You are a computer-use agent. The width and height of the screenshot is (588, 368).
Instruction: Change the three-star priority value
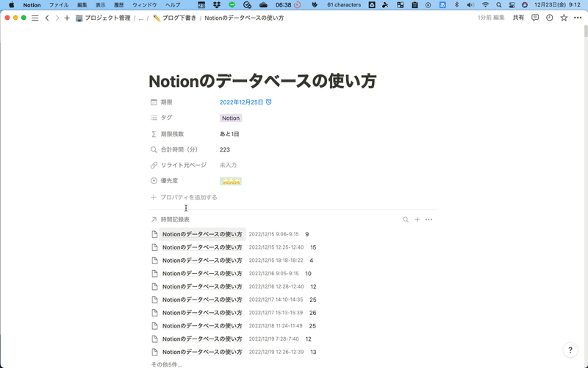click(231, 181)
